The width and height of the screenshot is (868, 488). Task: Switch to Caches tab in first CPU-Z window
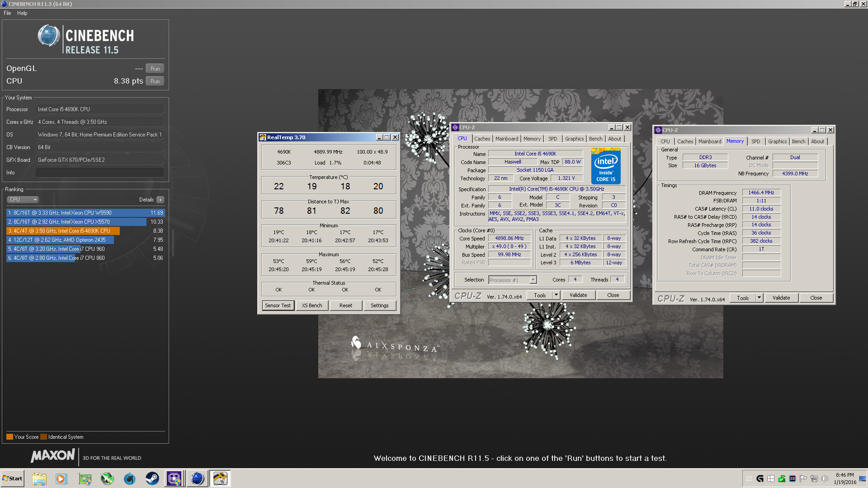(482, 139)
